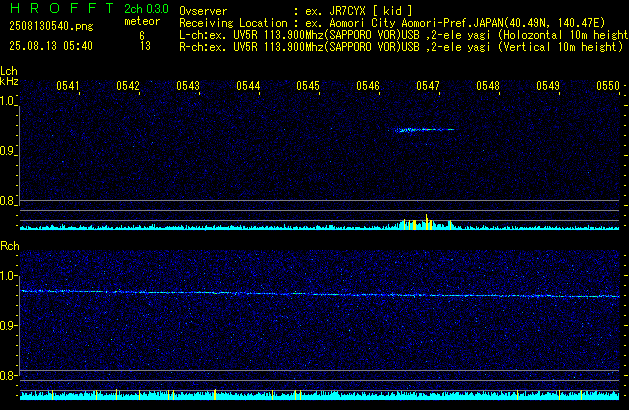Click the 0549 time marker

548,86
